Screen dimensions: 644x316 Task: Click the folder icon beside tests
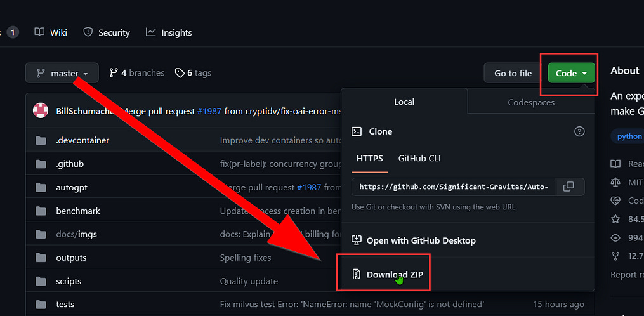click(x=41, y=305)
